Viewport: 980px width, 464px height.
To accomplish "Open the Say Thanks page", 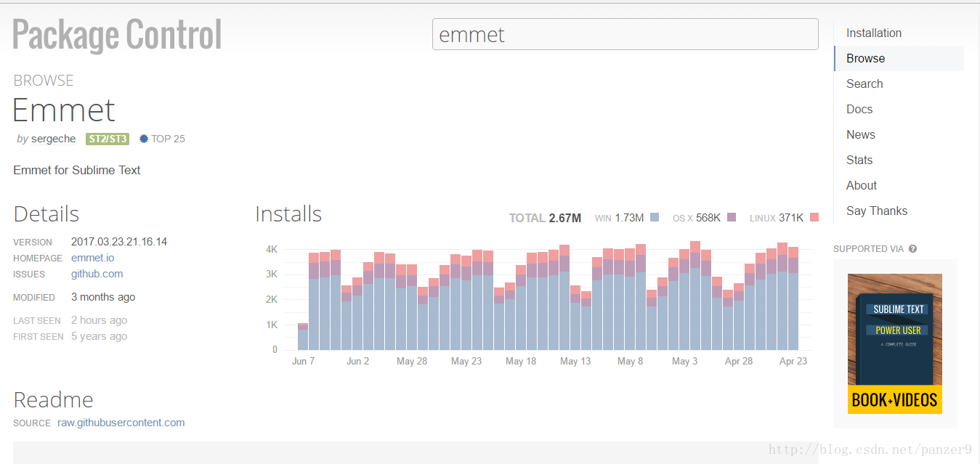I will click(877, 211).
